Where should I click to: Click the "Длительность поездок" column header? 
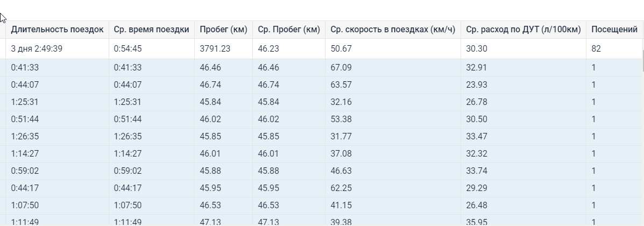[x=57, y=30]
